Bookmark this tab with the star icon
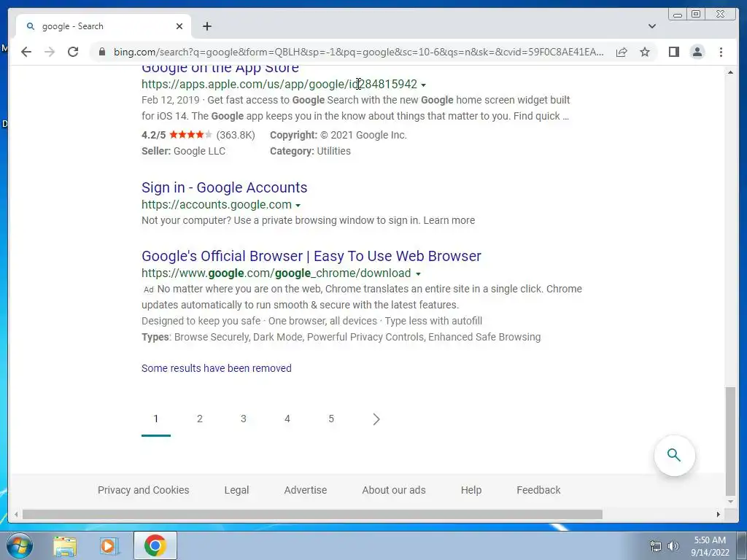Image resolution: width=747 pixels, height=560 pixels. tap(645, 52)
